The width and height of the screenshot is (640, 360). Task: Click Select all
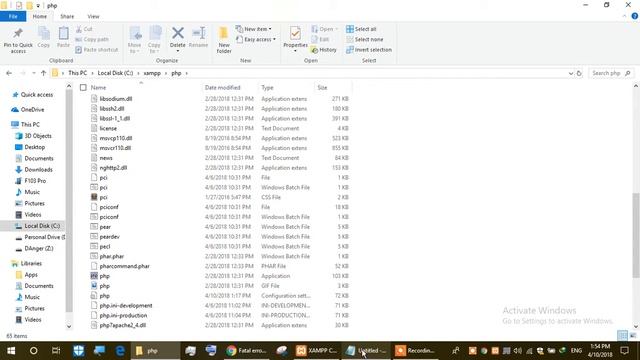(361, 29)
